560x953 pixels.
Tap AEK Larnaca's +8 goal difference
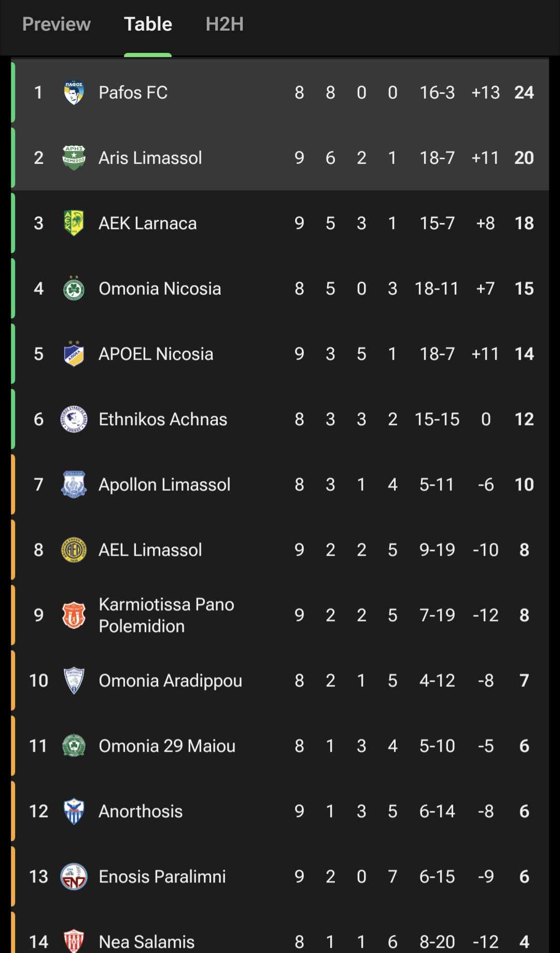485,223
